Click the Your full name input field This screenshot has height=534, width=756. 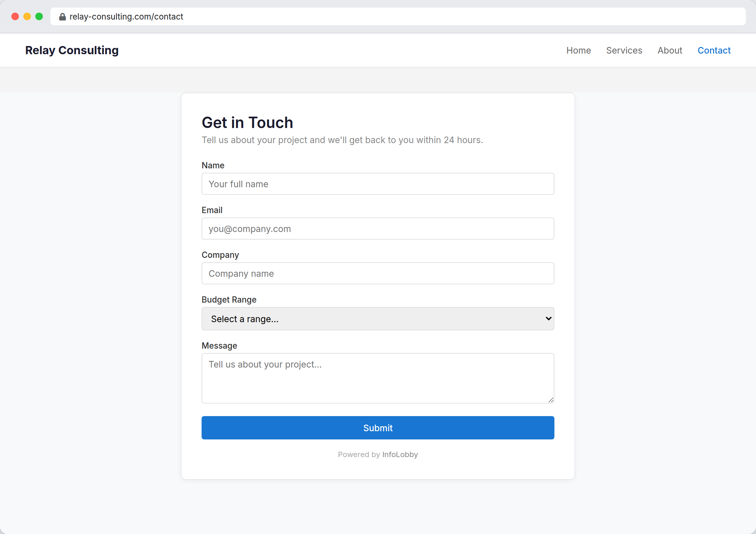pos(378,184)
